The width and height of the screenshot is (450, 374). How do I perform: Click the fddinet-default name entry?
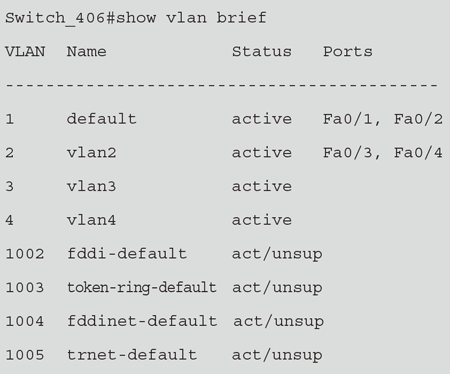[142, 321]
